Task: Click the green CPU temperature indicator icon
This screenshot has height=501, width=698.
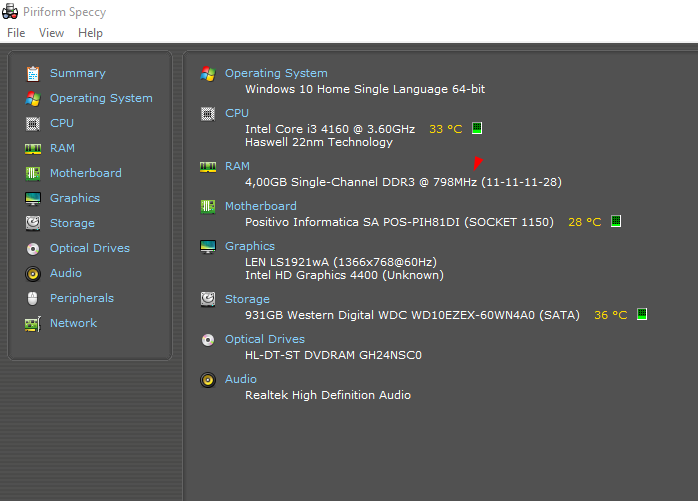Action: (x=477, y=128)
